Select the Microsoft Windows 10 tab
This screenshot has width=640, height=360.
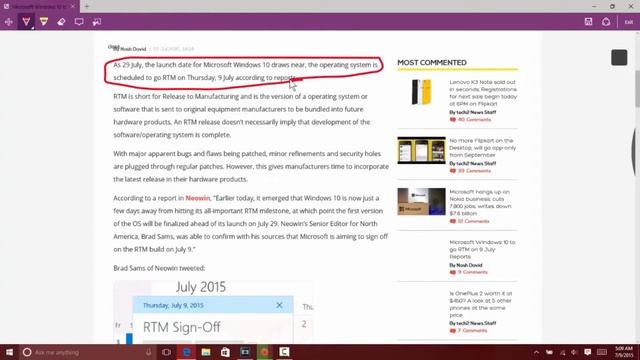pos(39,6)
